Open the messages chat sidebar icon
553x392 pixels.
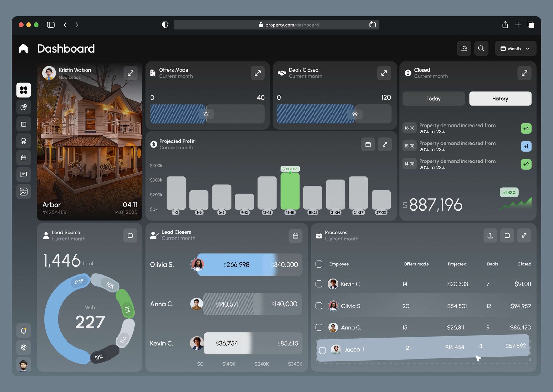pyautogui.click(x=24, y=175)
